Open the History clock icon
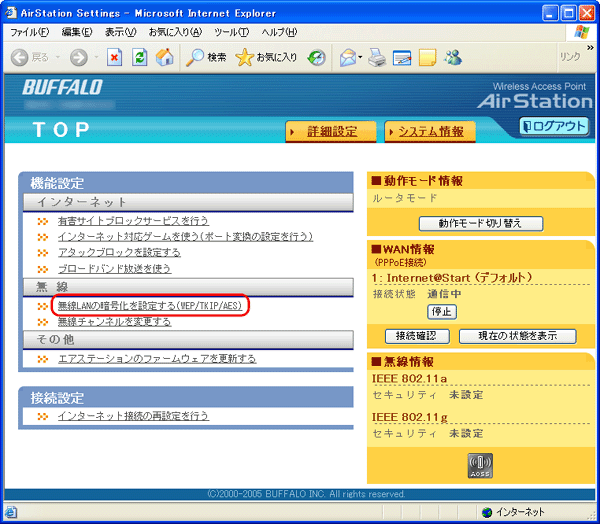This screenshot has height=524, width=600. [317, 58]
